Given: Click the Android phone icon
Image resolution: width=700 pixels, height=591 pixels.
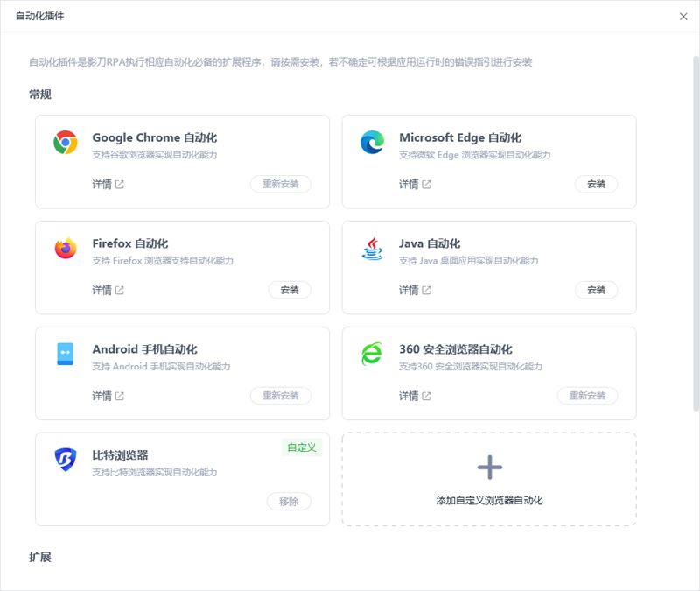Looking at the screenshot, I should [65, 354].
